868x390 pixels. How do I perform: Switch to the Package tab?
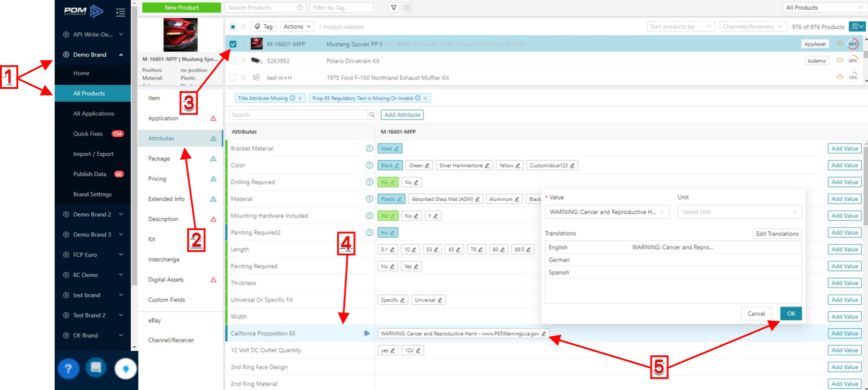click(x=180, y=159)
